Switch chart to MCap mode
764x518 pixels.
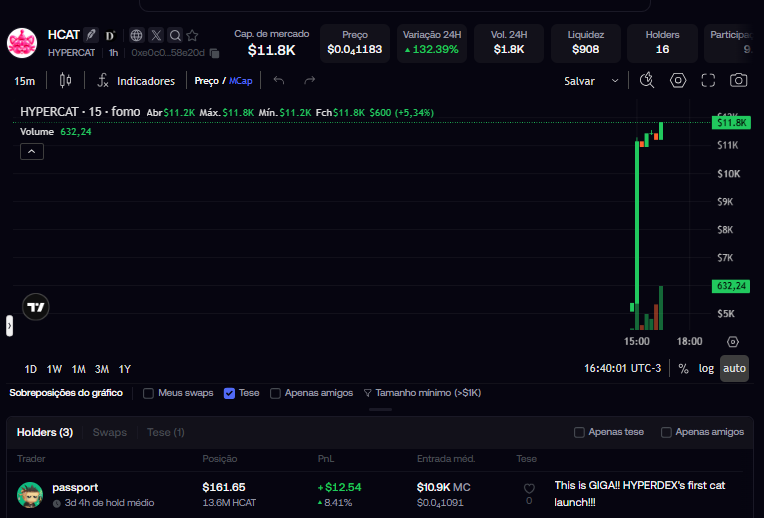[x=241, y=81]
